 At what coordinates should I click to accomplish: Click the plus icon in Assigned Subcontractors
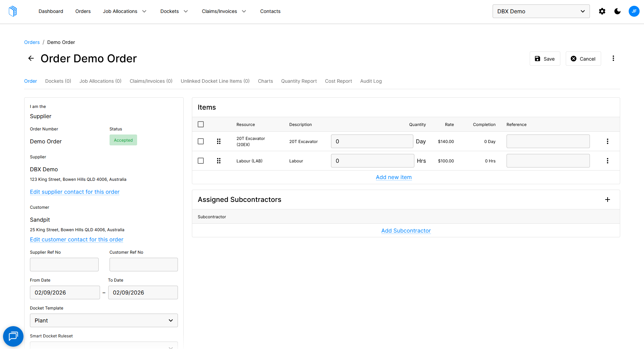click(x=608, y=200)
